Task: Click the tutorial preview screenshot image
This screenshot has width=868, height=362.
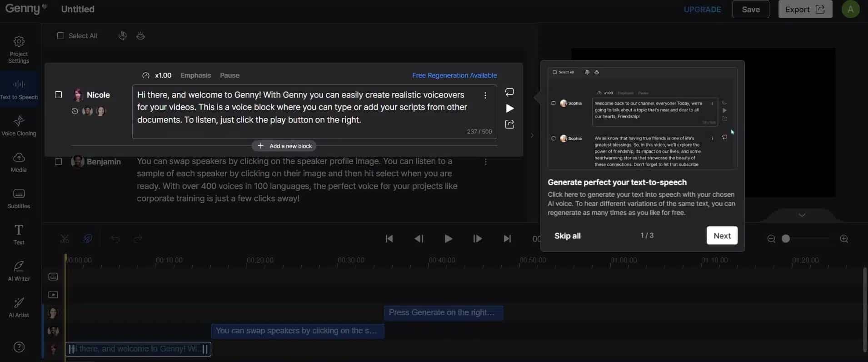Action: 643,118
